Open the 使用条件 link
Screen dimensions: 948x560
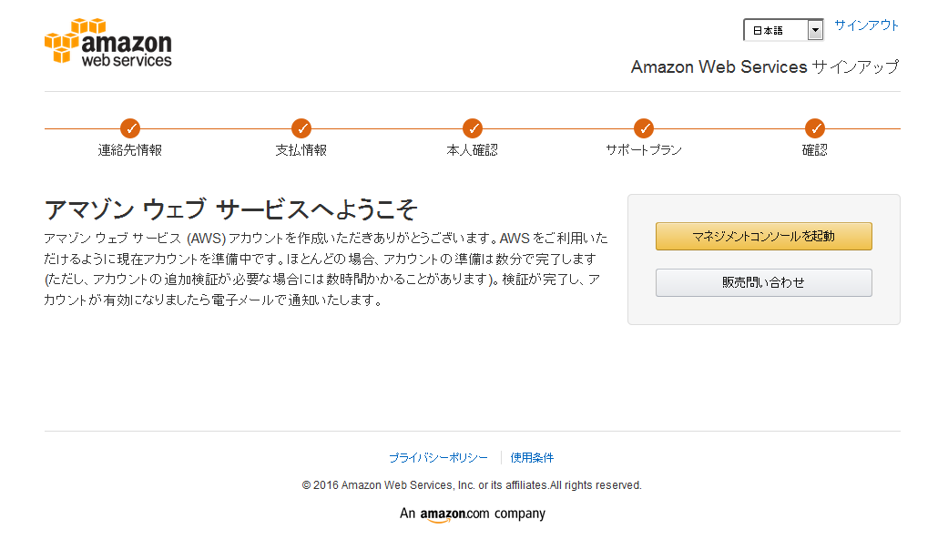(x=532, y=458)
